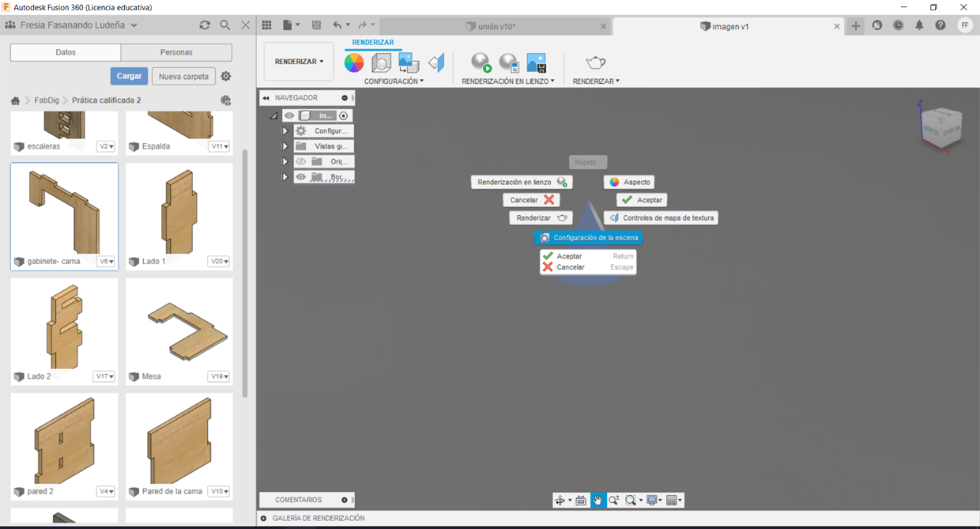The width and height of the screenshot is (980, 529).
Task: Open the Appearance color wheel tool in toolbar
Action: coord(354,62)
